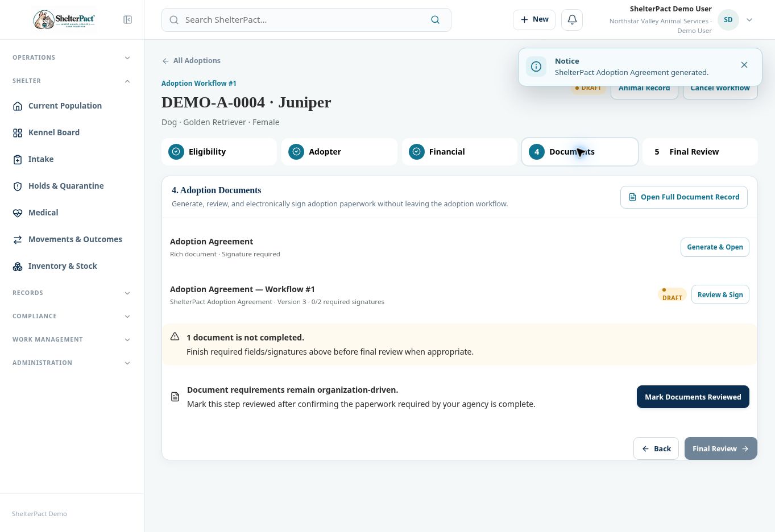This screenshot has height=532, width=775.
Task: Click the Inventory & Stock boxes icon
Action: (18, 266)
